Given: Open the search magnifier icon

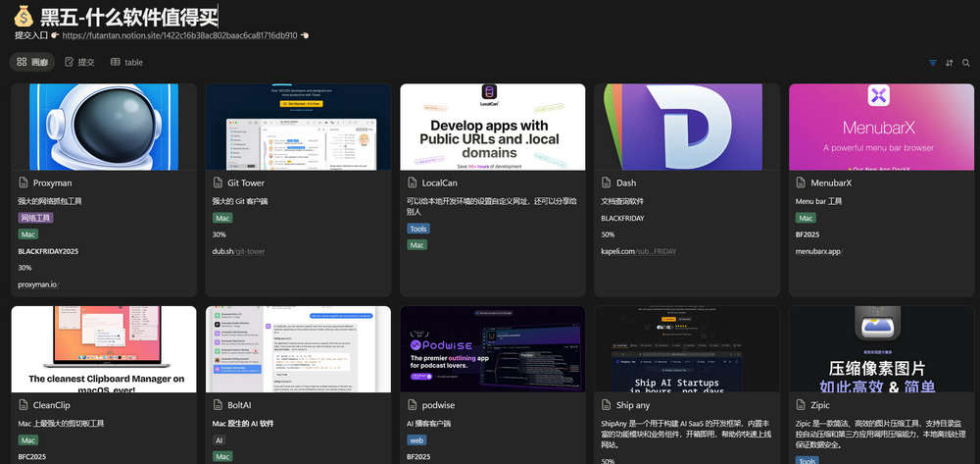Looking at the screenshot, I should [x=966, y=63].
